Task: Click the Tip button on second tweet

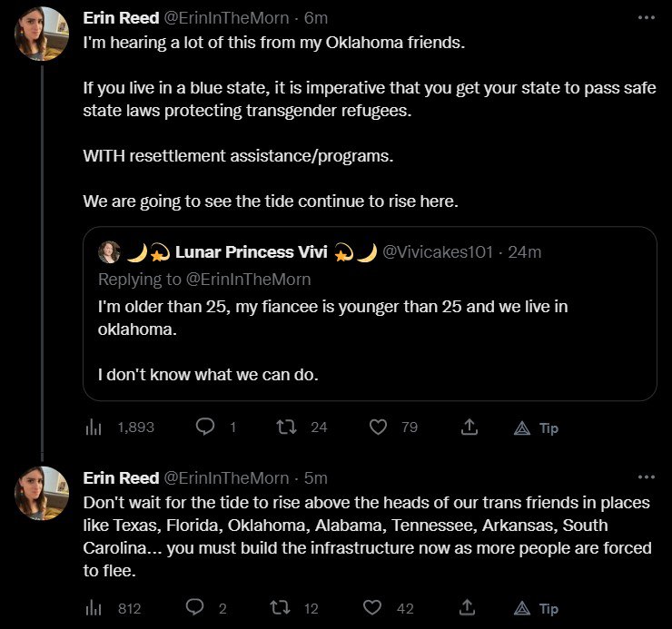Action: 537,609
